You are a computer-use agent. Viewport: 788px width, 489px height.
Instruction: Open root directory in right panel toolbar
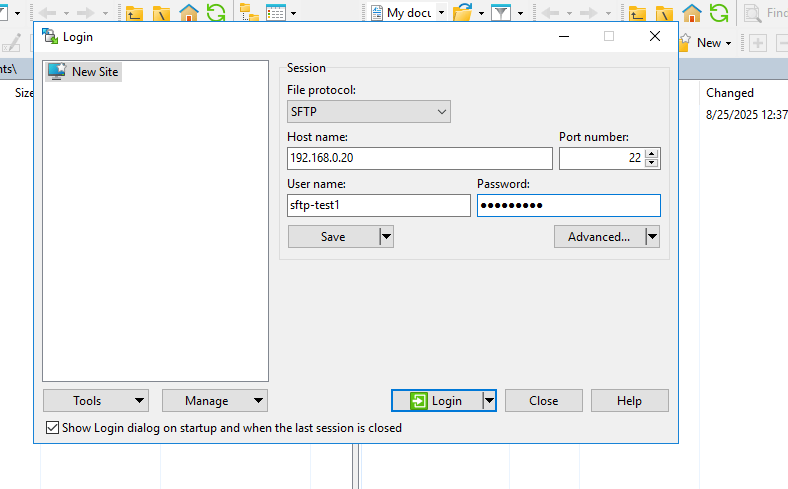[664, 13]
